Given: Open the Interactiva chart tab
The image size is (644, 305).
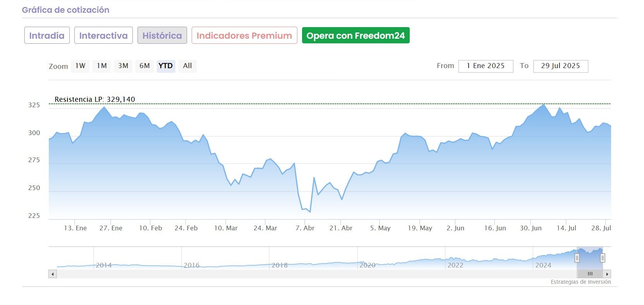Looking at the screenshot, I should coord(103,36).
